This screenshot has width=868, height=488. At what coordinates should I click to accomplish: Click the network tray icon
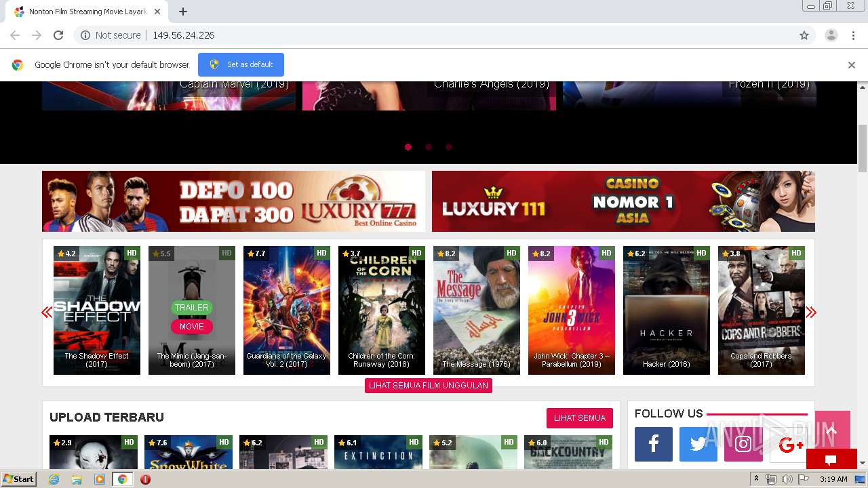coord(771,479)
